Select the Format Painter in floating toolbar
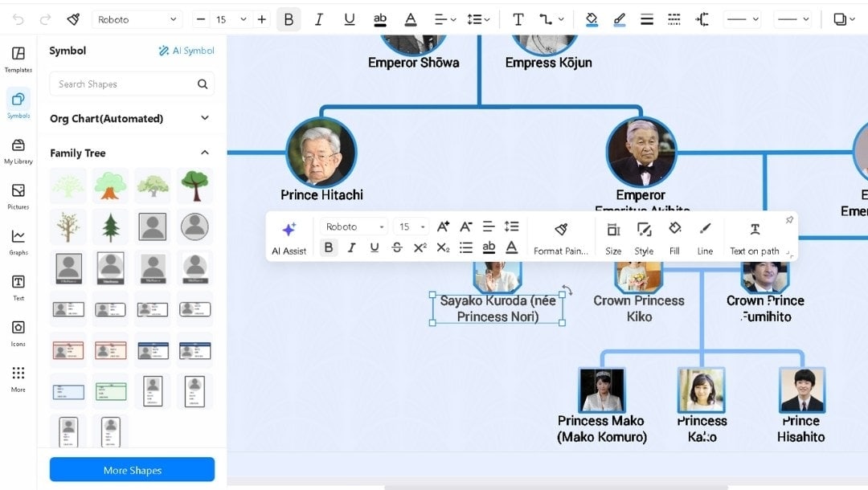868x490 pixels. pos(561,237)
